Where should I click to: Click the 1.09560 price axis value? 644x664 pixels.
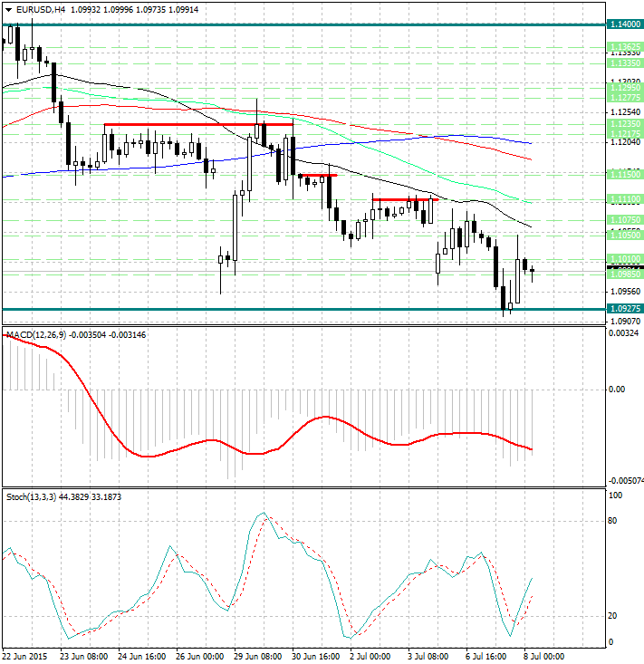[x=625, y=292]
